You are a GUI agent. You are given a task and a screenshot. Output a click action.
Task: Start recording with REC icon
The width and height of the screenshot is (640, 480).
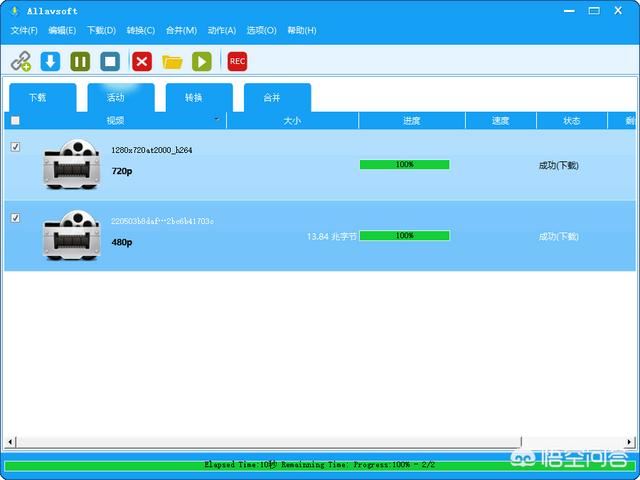(x=237, y=62)
